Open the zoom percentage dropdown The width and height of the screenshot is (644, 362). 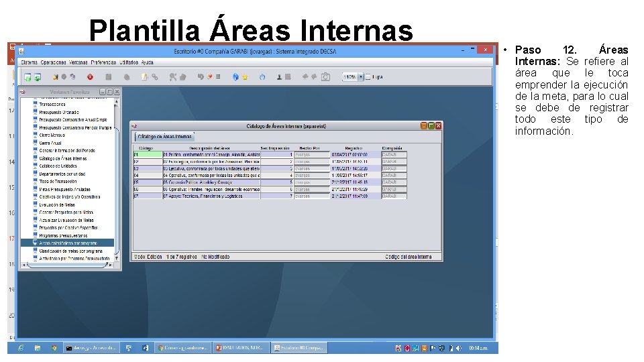(361, 76)
